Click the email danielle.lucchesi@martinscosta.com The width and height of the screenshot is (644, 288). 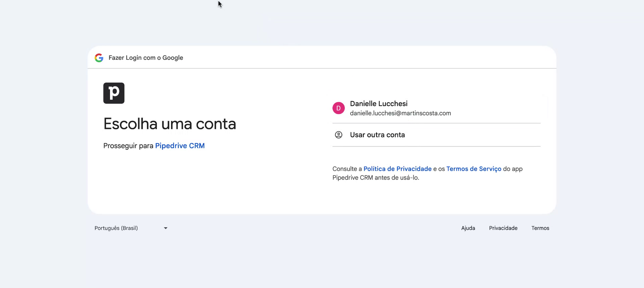pyautogui.click(x=400, y=113)
